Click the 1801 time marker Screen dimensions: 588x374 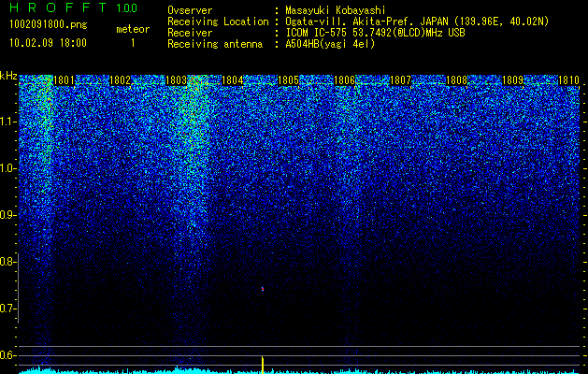pyautogui.click(x=64, y=80)
